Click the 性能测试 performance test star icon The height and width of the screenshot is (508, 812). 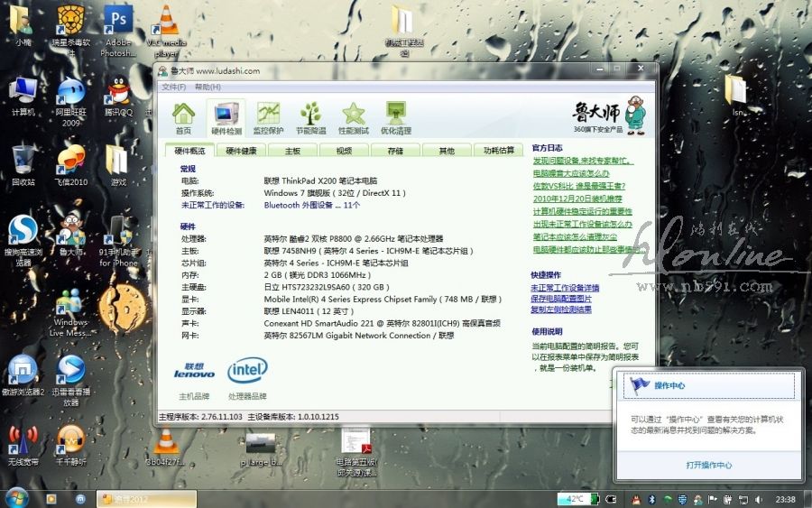point(353,117)
